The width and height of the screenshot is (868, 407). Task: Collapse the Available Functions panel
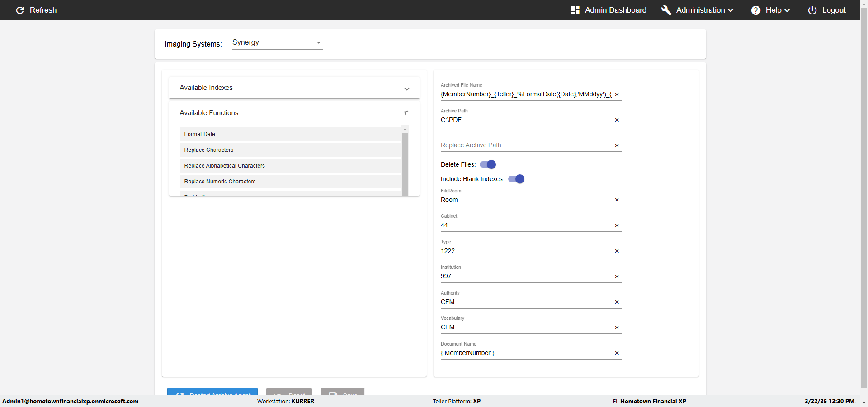click(x=406, y=113)
